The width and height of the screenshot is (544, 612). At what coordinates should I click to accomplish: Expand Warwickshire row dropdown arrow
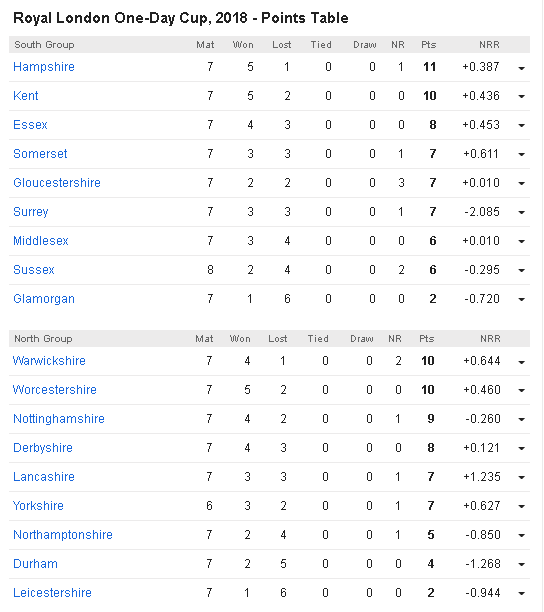coord(521,363)
